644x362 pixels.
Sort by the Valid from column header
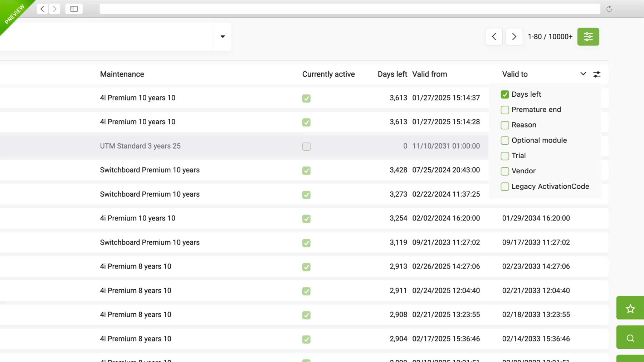430,74
